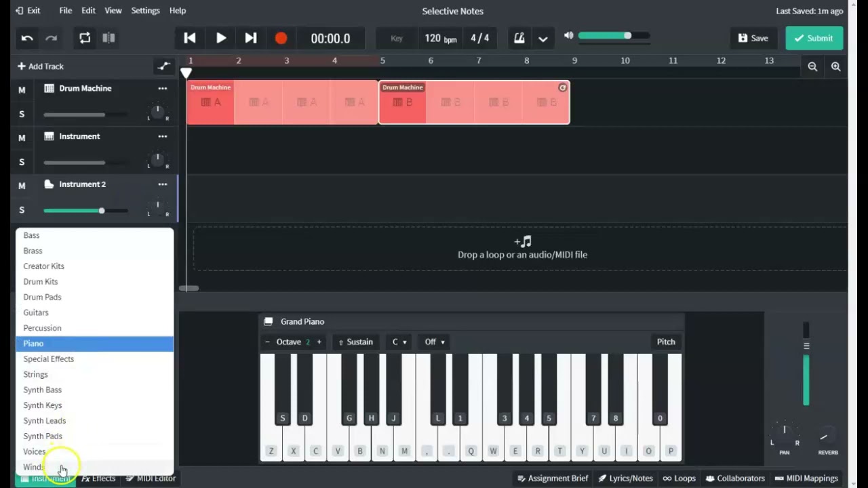Select Guitars from the category list

95,312
